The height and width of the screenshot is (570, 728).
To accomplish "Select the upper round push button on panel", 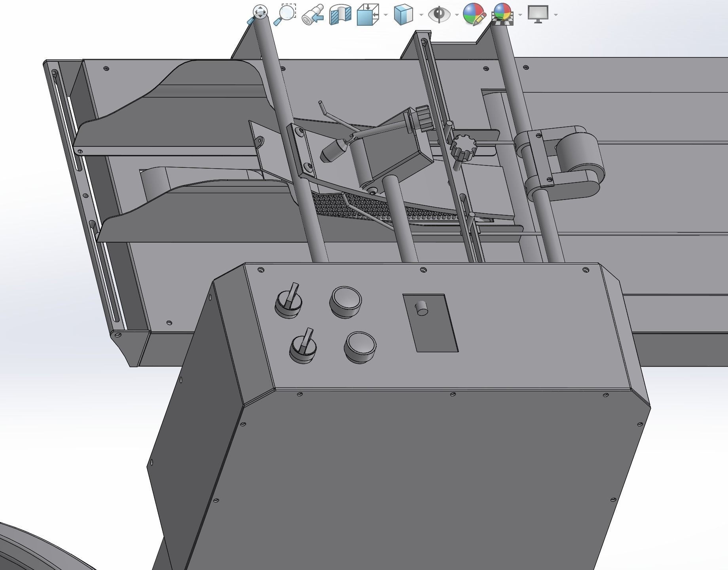I will [345, 302].
